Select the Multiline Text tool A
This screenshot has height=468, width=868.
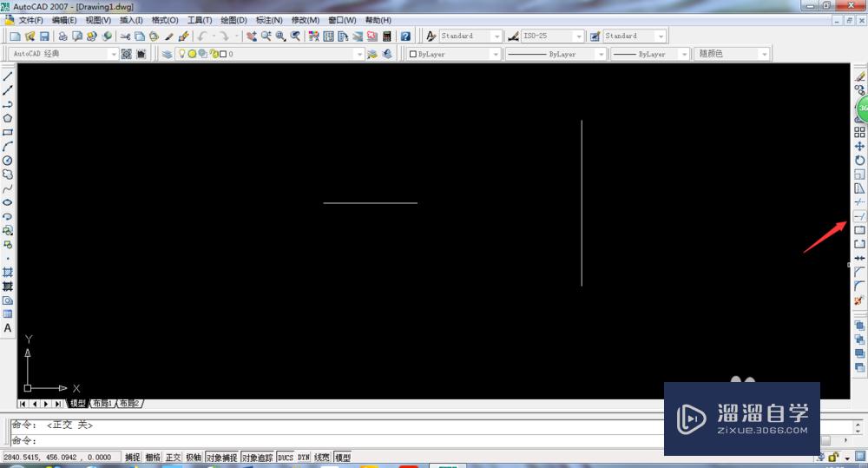click(8, 328)
